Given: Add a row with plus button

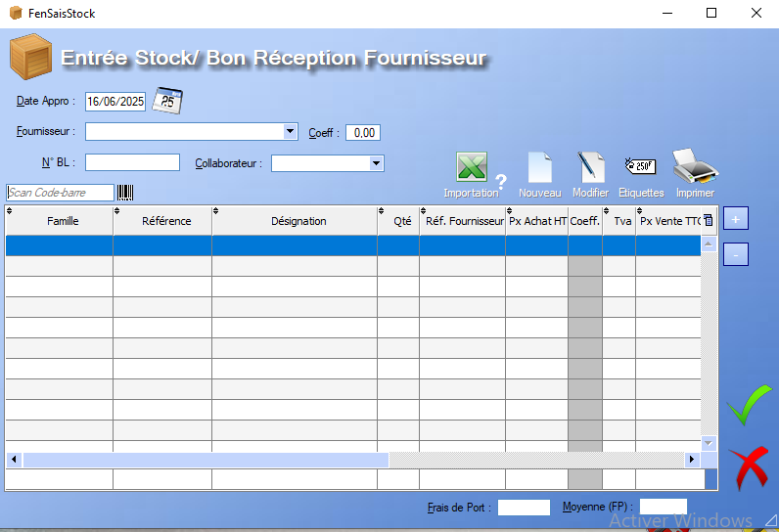Looking at the screenshot, I should click(736, 218).
